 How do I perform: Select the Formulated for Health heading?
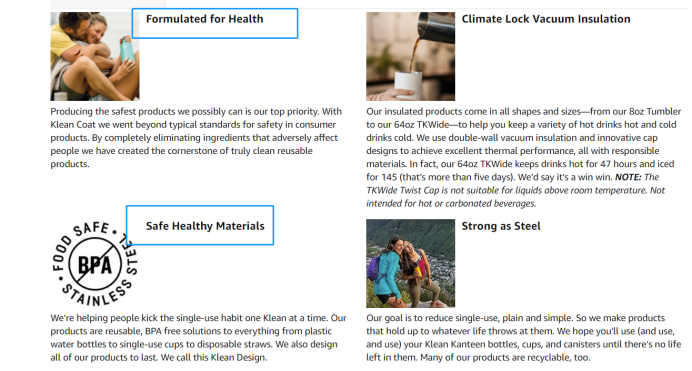click(x=205, y=19)
